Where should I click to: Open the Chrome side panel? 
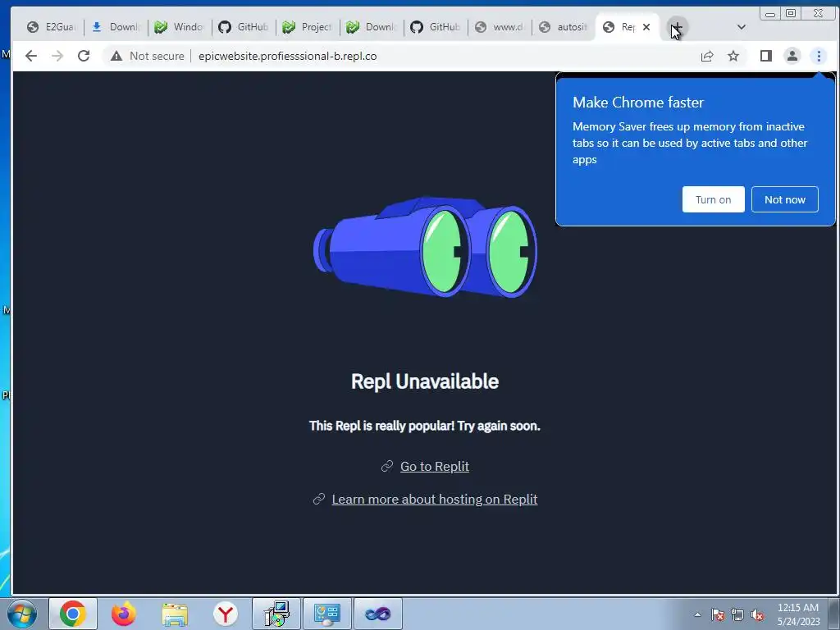(x=766, y=56)
